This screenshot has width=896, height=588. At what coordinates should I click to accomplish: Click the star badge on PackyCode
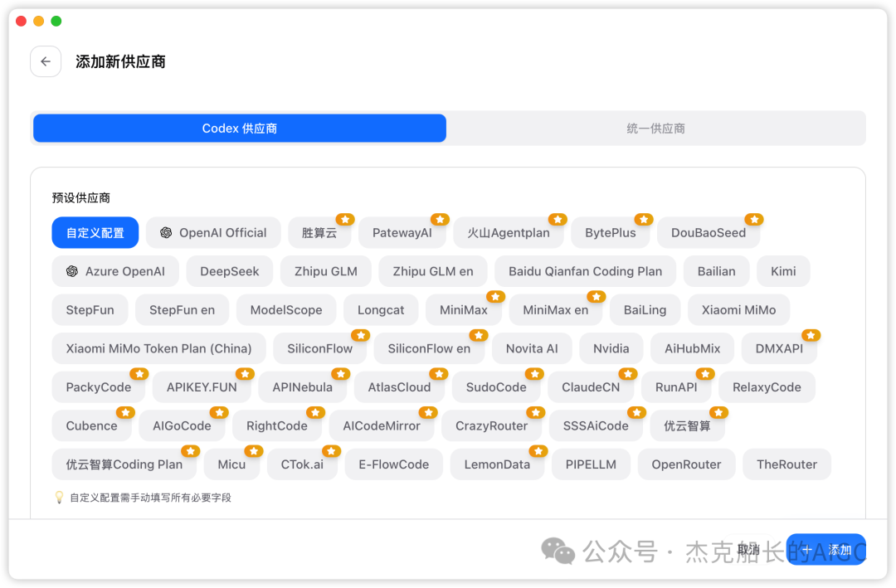click(139, 374)
